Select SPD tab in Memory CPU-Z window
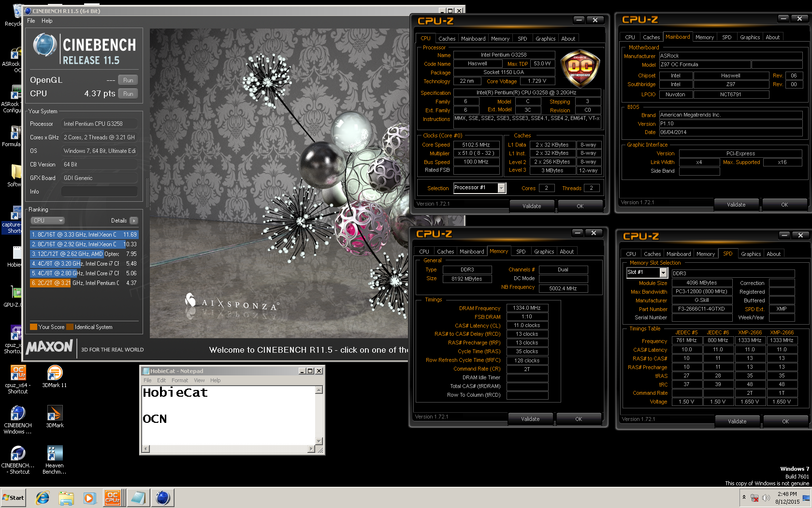 (x=521, y=252)
